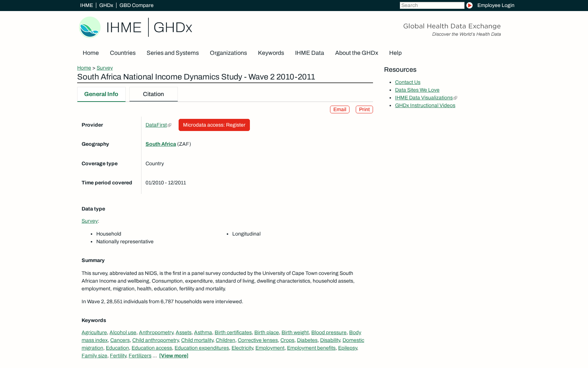Image resolution: width=588 pixels, height=368 pixels.
Task: Click the Crops keyword
Action: 287,340
